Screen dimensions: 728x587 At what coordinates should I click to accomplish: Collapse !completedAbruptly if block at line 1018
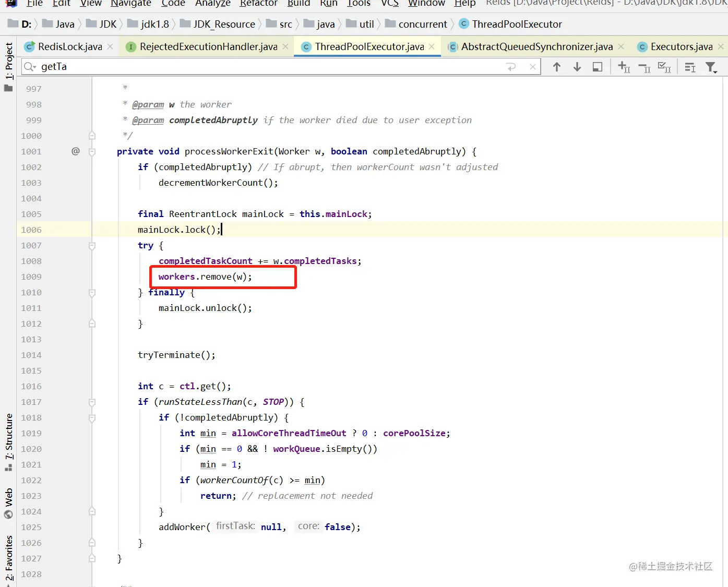coord(92,418)
